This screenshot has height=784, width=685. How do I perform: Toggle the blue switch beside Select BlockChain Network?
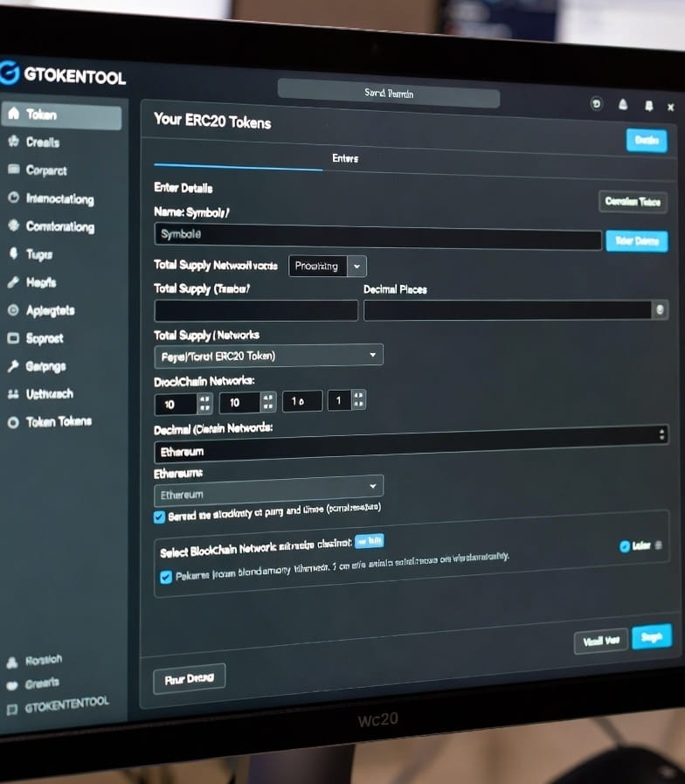coord(370,541)
